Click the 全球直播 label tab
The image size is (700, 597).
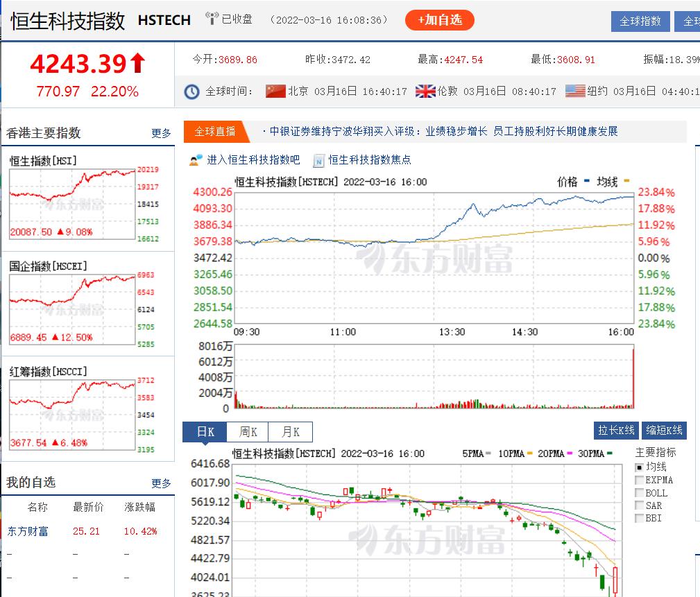point(215,132)
